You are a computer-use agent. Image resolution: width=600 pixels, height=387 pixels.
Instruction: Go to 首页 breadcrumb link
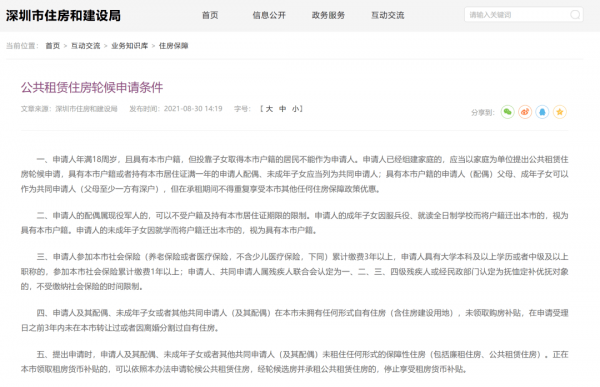(53, 46)
